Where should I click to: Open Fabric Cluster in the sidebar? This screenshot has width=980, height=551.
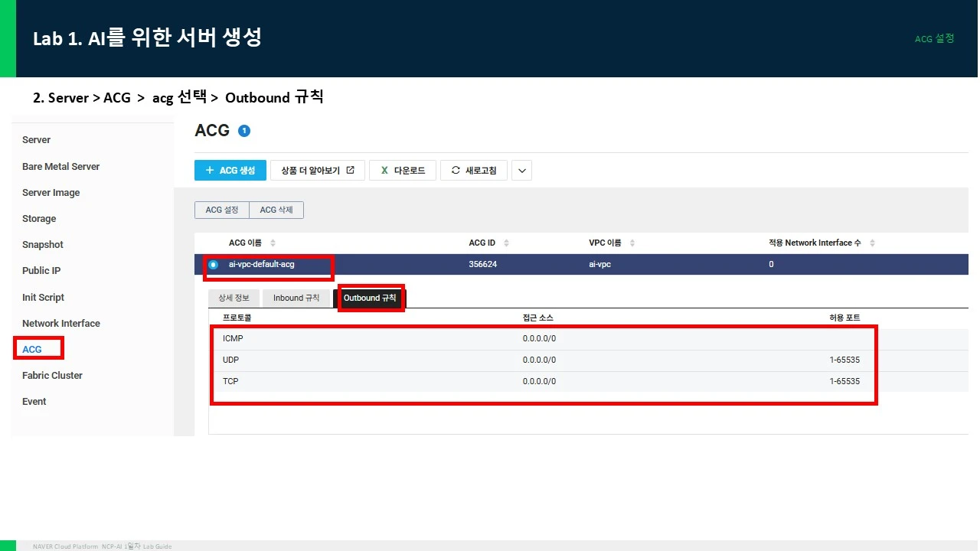(53, 375)
